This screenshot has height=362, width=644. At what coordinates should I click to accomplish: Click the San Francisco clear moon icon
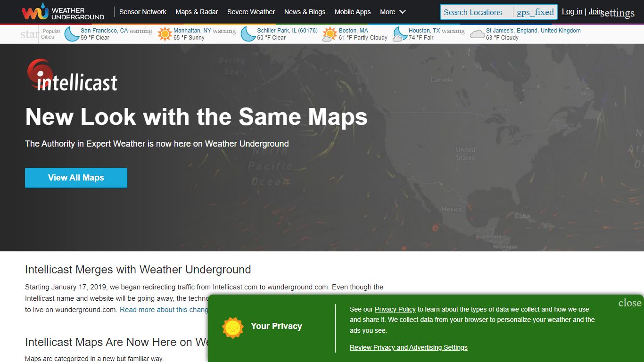[x=72, y=34]
